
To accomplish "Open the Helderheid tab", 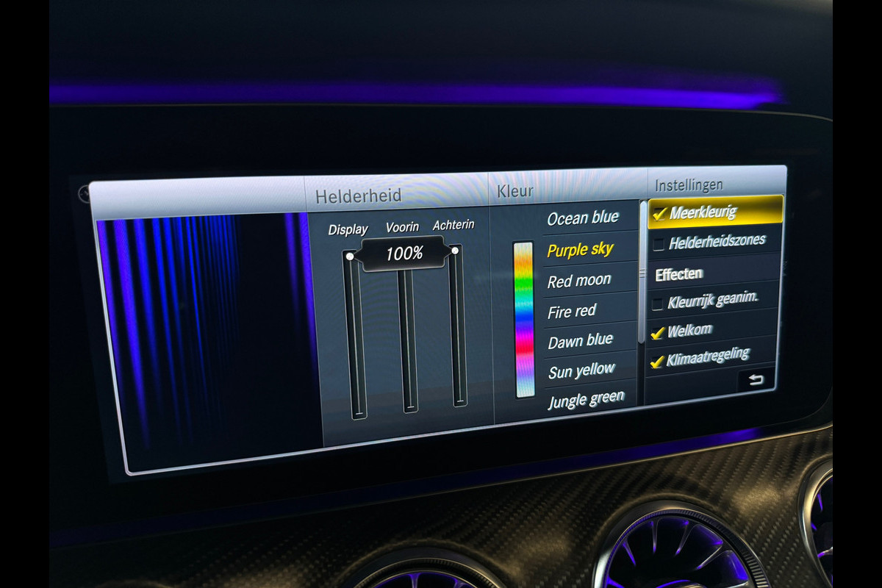I will 359,196.
